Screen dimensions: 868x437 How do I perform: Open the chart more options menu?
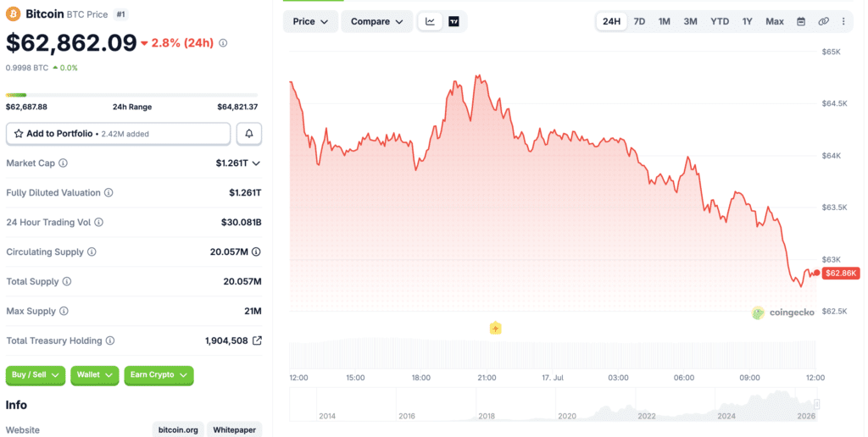point(843,21)
